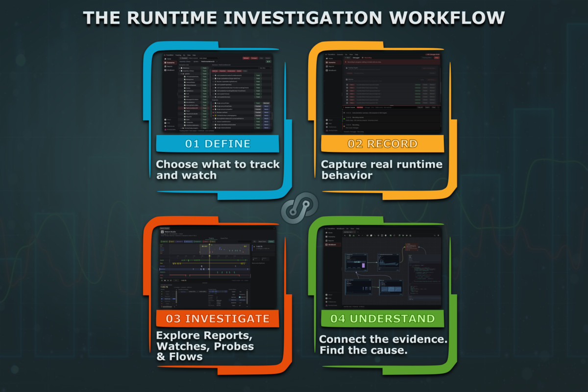The height and width of the screenshot is (392, 588).
Task: Open Home in the Understand screenshot sidebar
Action: tap(330, 233)
